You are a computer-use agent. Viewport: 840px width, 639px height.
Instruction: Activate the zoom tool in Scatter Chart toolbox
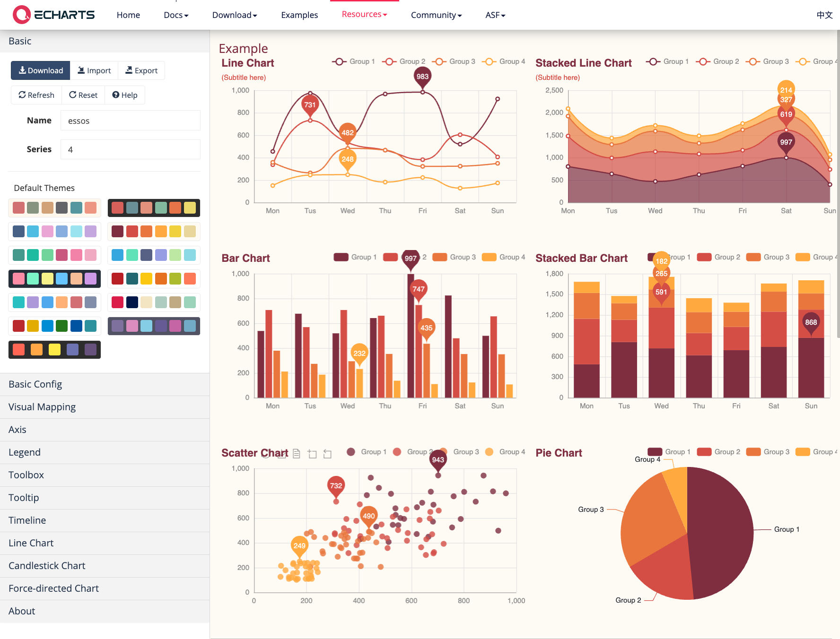312,454
